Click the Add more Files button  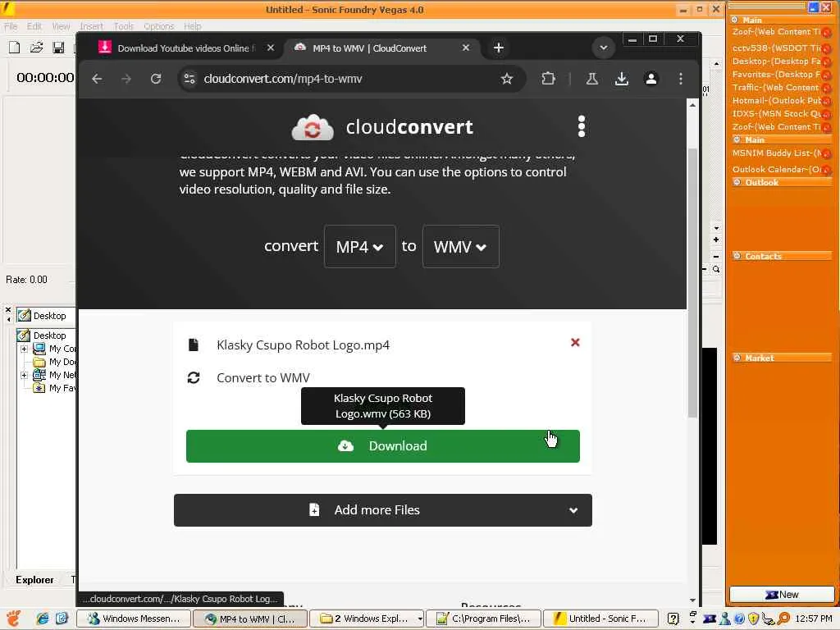click(x=383, y=510)
